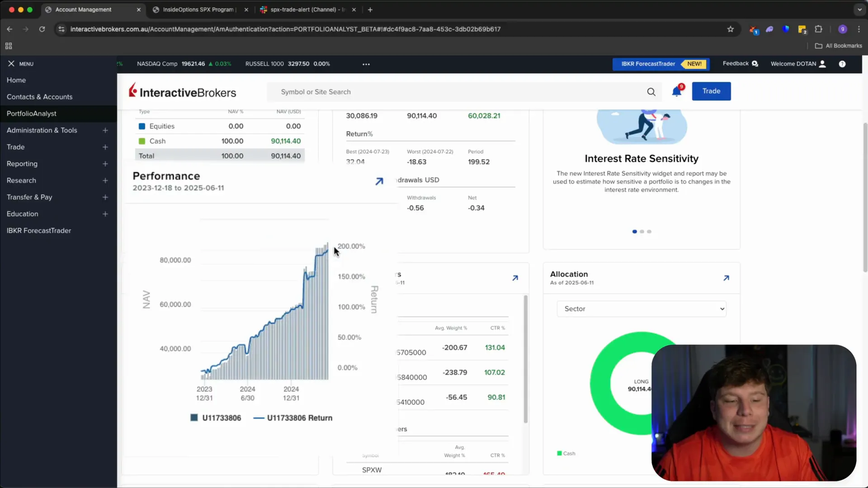Select first carousel dot indicator
The width and height of the screenshot is (868, 488).
(x=634, y=231)
